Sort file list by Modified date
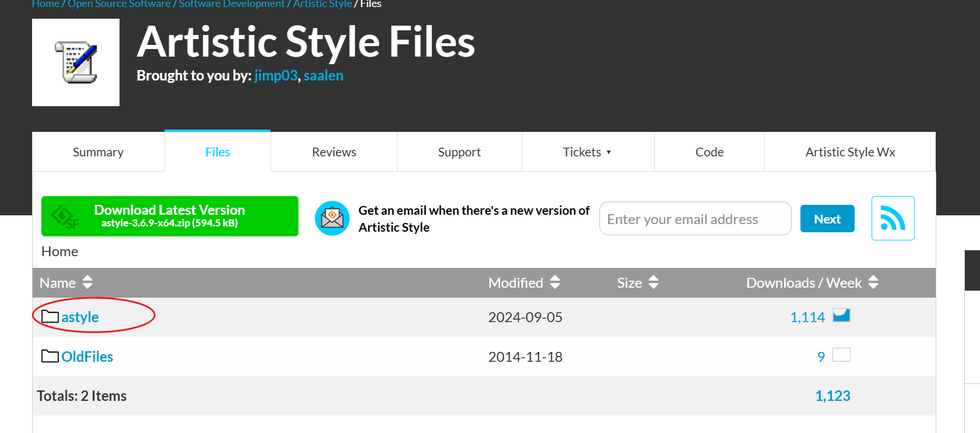Image resolution: width=980 pixels, height=433 pixels. pos(524,282)
